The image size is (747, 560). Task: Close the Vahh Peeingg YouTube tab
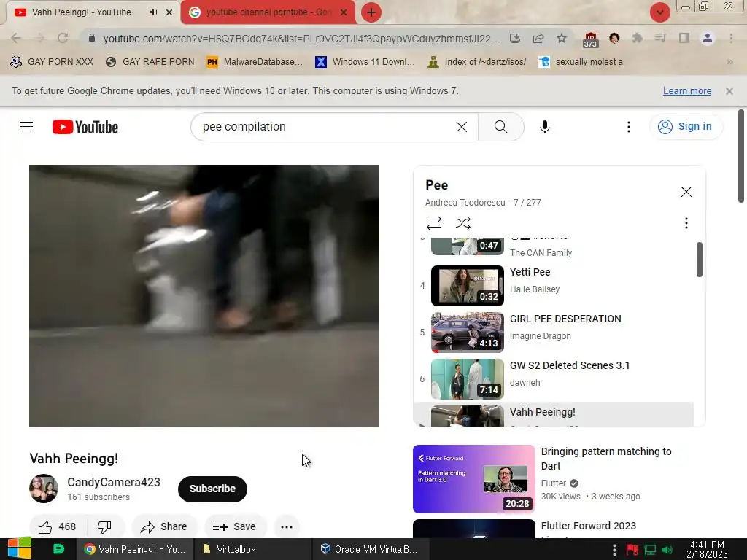[x=169, y=12]
